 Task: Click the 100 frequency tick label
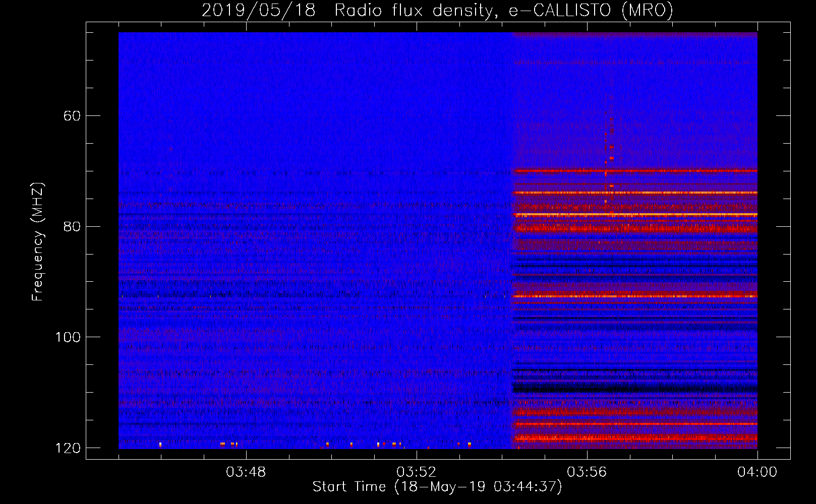(x=68, y=337)
